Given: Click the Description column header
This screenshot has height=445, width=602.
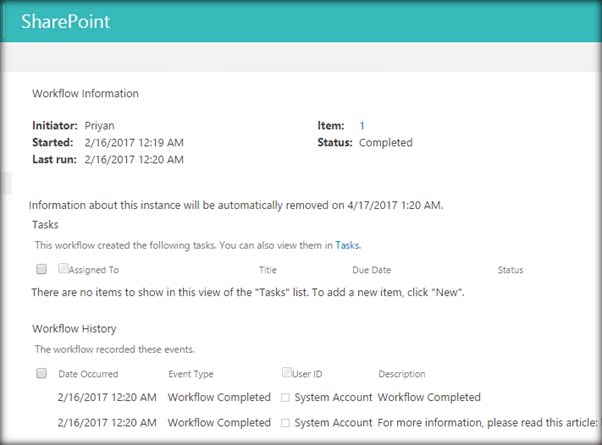Looking at the screenshot, I should point(402,374).
